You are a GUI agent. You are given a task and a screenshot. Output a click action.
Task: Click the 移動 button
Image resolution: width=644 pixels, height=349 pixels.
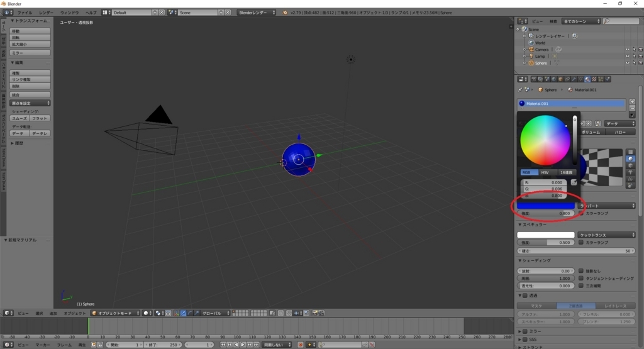pyautogui.click(x=30, y=31)
